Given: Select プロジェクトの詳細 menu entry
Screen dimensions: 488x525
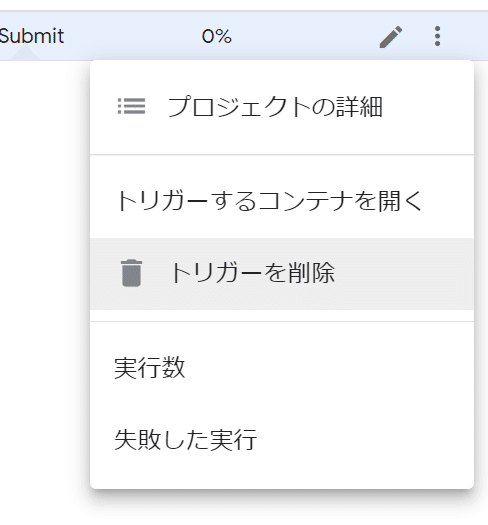Looking at the screenshot, I should tap(282, 107).
